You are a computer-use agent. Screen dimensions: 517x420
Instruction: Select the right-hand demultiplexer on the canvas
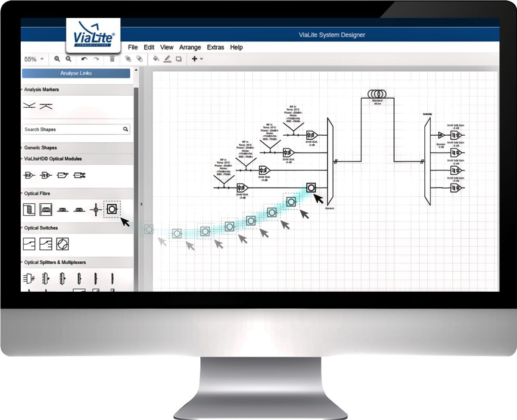click(427, 162)
